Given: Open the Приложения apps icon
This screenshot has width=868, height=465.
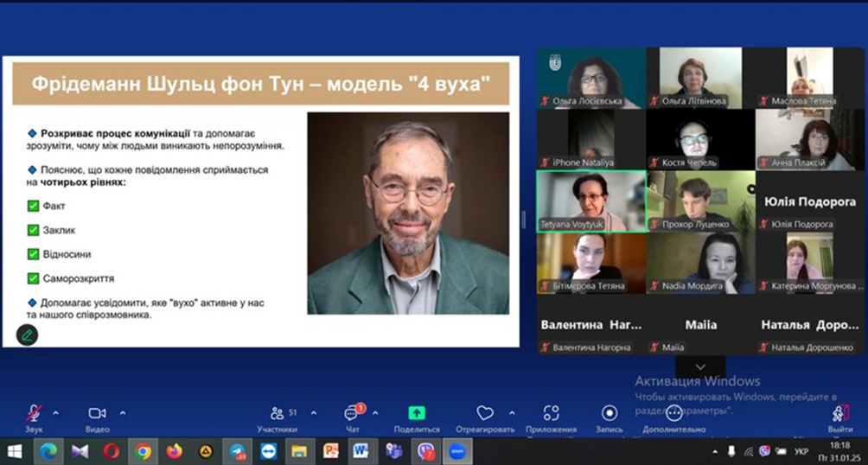Looking at the screenshot, I should 551,413.
